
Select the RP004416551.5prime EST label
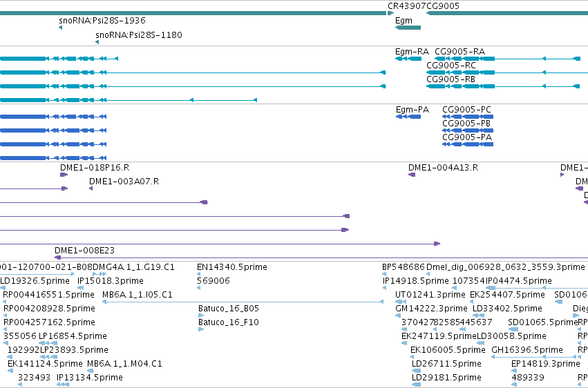pos(49,295)
